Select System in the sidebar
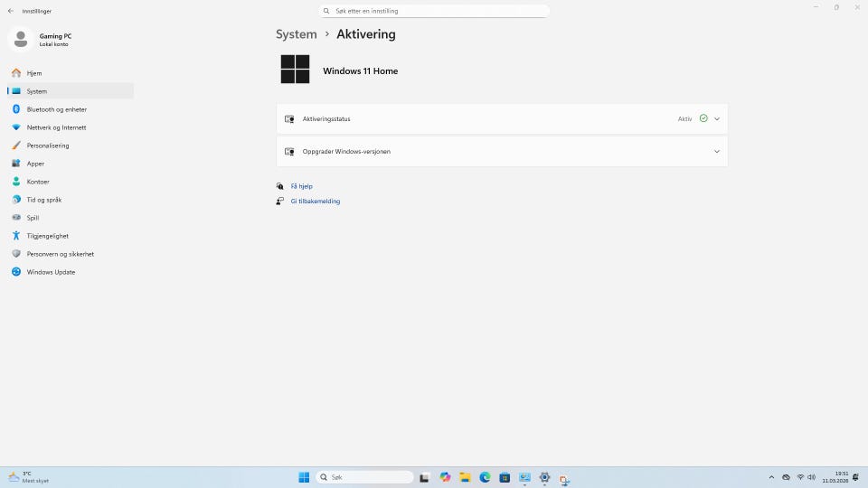Viewport: 868px width, 488px height. coord(71,91)
